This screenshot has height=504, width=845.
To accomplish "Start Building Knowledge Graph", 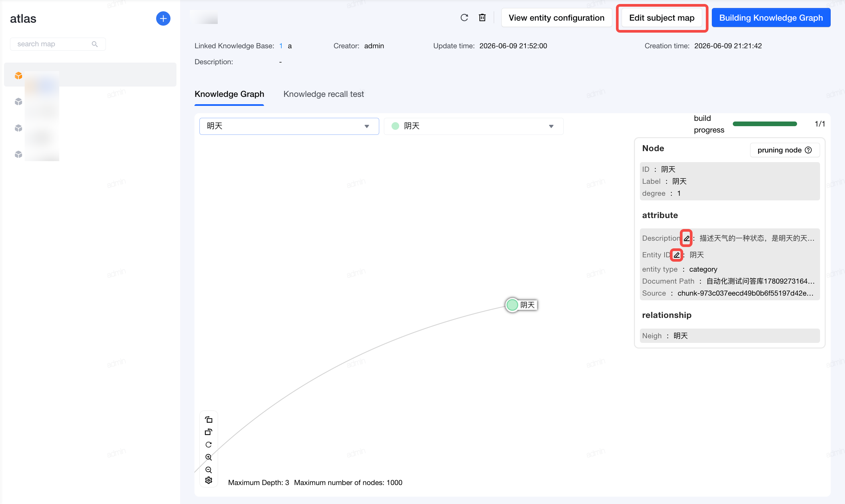I will [x=771, y=18].
